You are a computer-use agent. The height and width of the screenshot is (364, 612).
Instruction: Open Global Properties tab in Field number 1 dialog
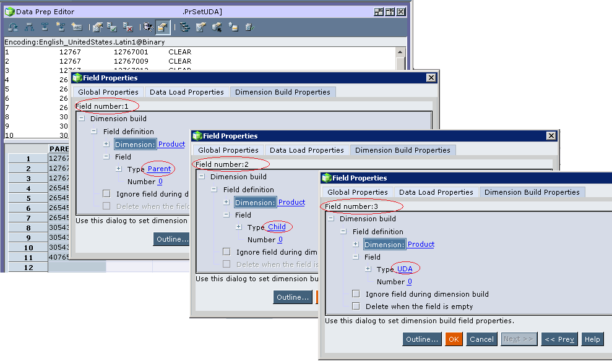[x=108, y=92]
